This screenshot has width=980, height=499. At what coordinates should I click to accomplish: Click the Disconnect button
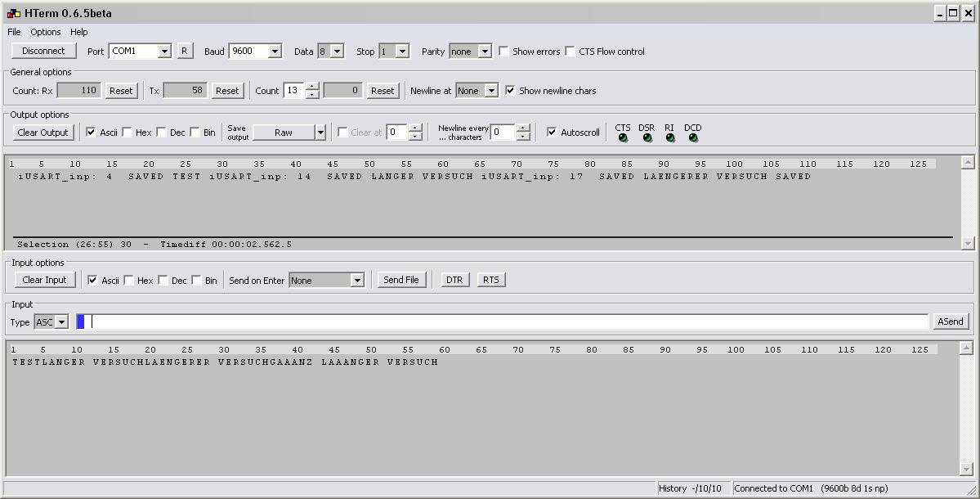(44, 51)
